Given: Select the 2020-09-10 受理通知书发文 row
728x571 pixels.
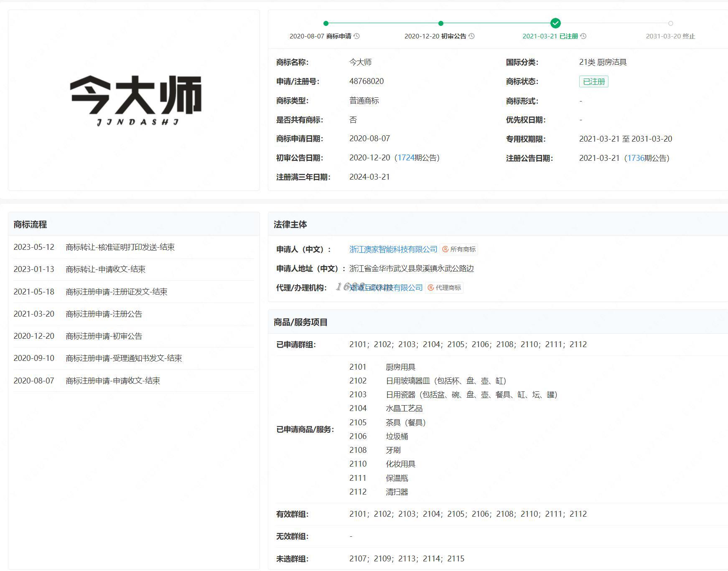Looking at the screenshot, I should tap(134, 358).
